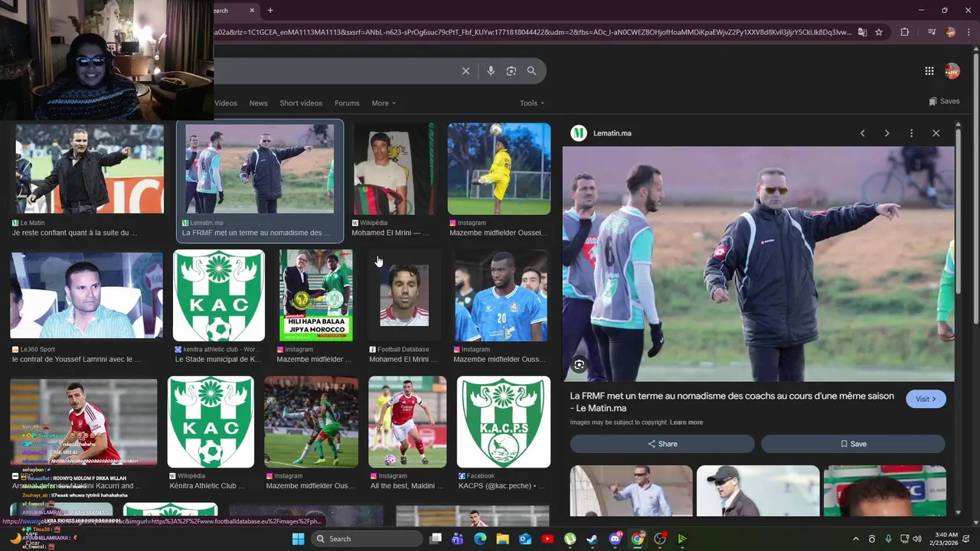Share the selected image
980x551 pixels.
(662, 444)
